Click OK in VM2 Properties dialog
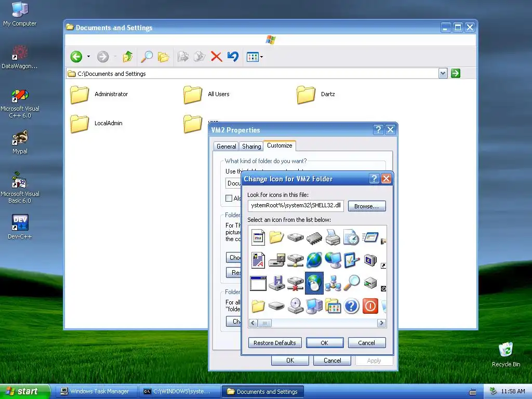The width and height of the screenshot is (532, 399). tap(290, 361)
